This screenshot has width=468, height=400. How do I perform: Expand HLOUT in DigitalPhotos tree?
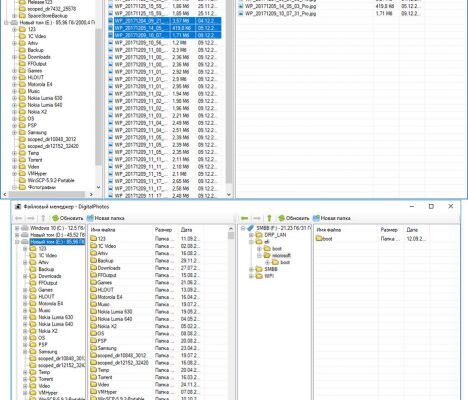25,297
